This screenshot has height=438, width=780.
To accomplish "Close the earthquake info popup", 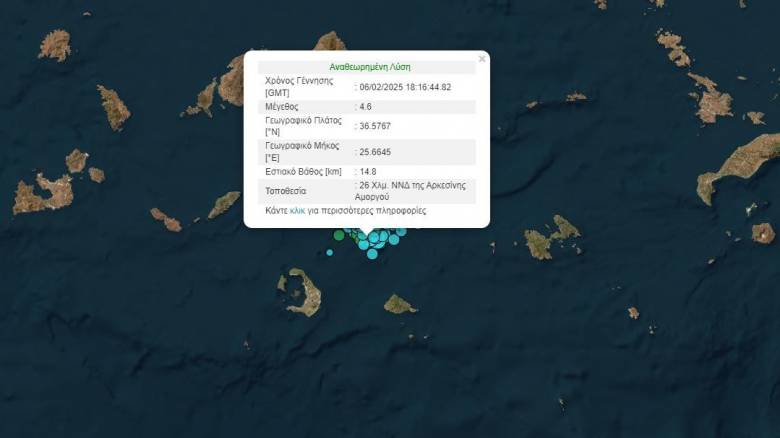I will click(x=482, y=59).
